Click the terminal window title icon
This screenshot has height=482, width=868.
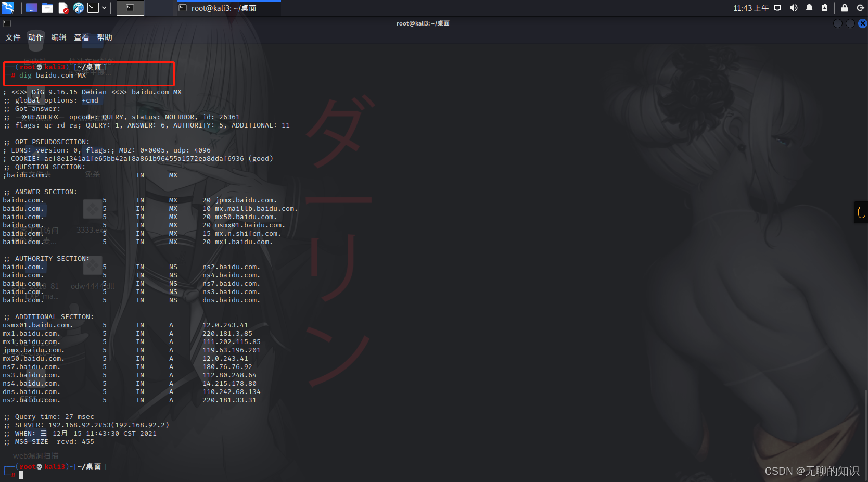[7, 23]
